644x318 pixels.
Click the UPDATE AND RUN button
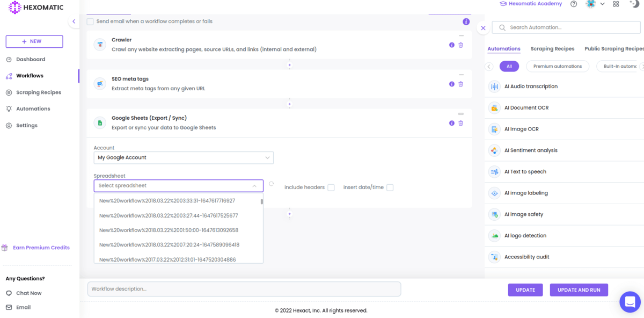(579, 290)
